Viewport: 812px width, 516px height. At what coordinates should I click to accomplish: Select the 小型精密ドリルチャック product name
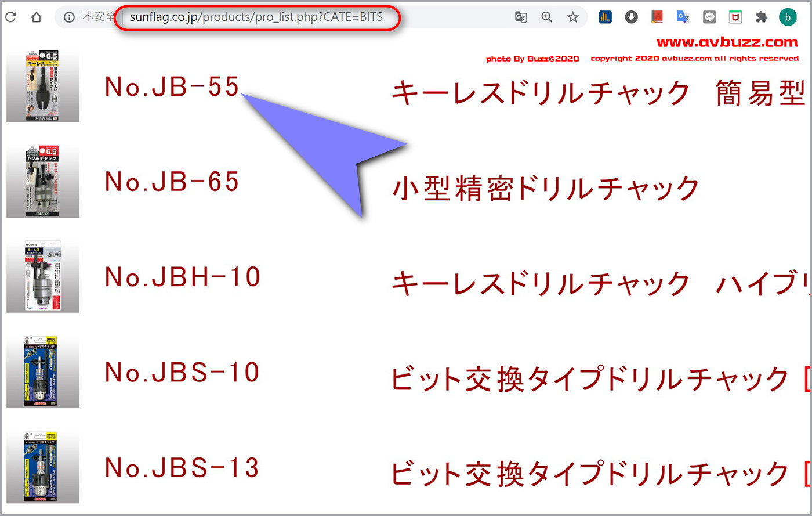pos(546,189)
